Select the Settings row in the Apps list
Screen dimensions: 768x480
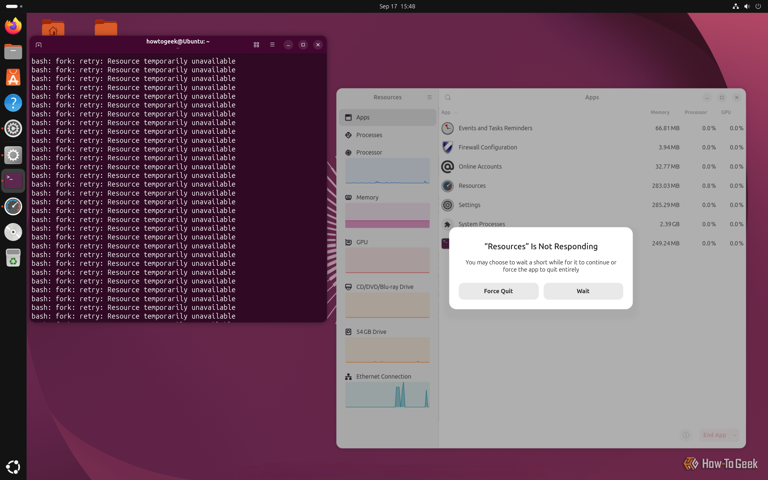pos(592,205)
